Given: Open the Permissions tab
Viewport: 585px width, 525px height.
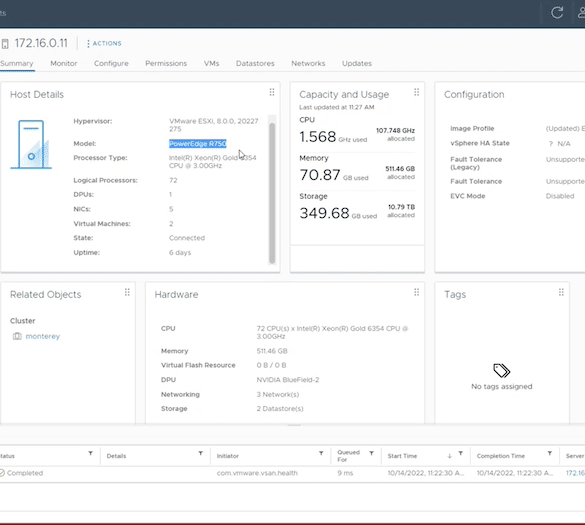Looking at the screenshot, I should point(166,63).
